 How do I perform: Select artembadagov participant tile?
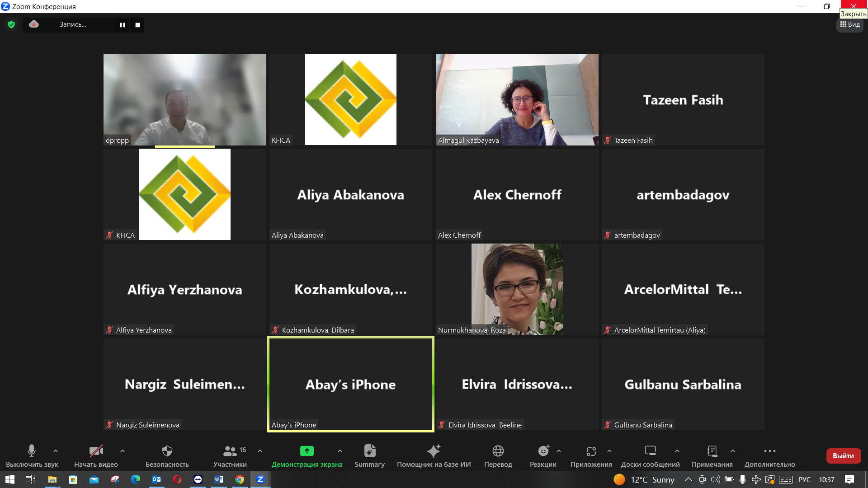[683, 194]
